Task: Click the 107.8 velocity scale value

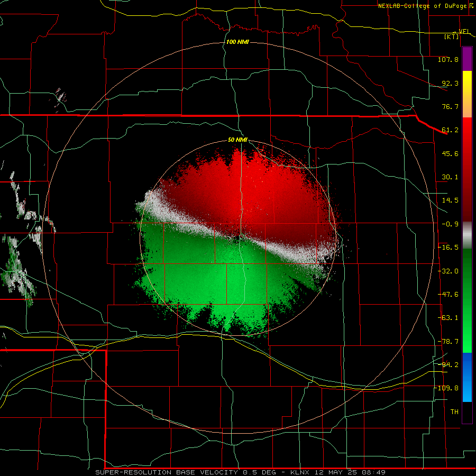Action: click(x=448, y=59)
